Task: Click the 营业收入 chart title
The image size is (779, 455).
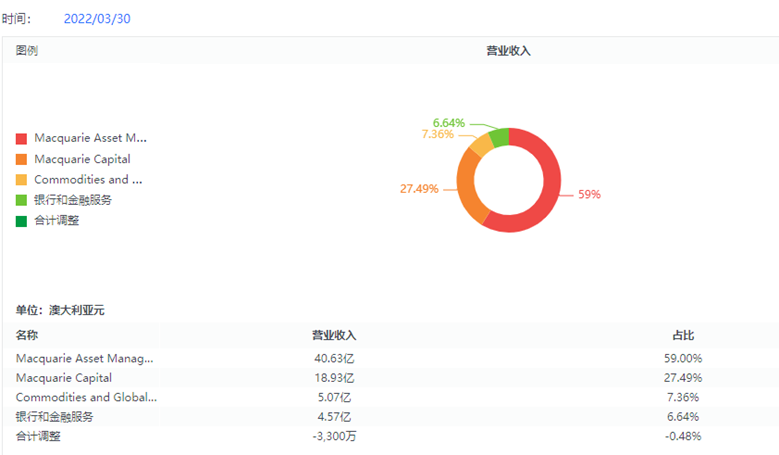Action: click(507, 50)
